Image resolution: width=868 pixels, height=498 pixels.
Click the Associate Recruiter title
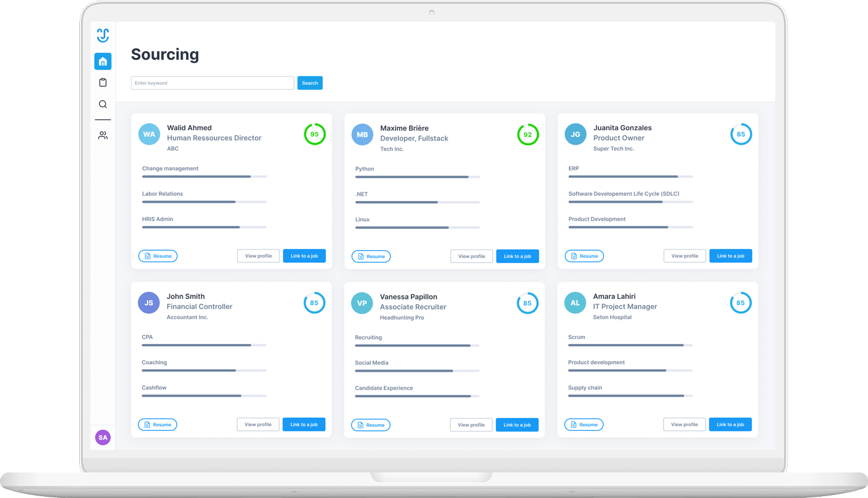tap(413, 307)
